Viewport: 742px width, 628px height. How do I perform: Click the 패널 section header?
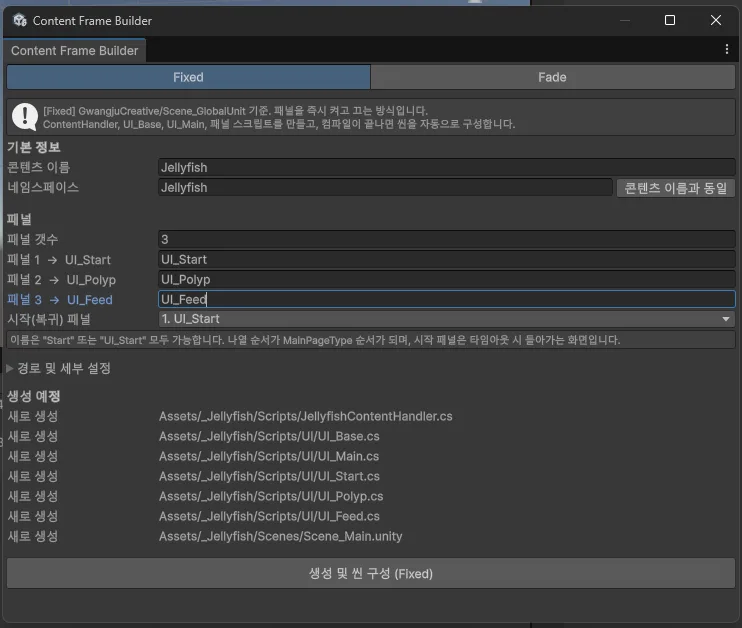click(x=19, y=219)
